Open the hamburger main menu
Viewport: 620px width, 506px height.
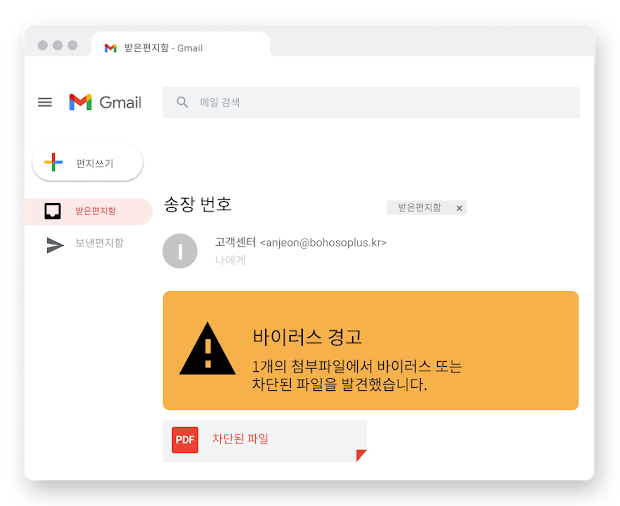point(45,102)
